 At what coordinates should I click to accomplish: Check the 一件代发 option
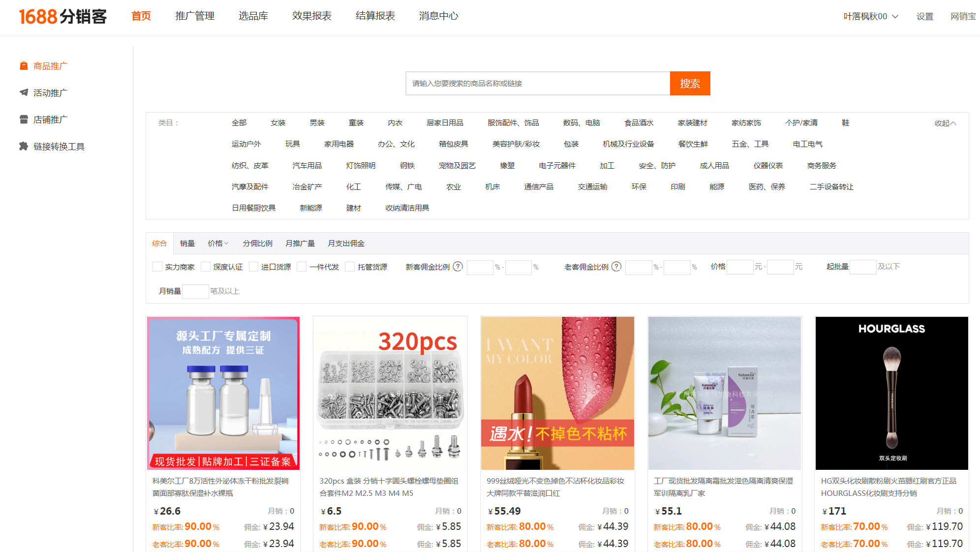301,267
